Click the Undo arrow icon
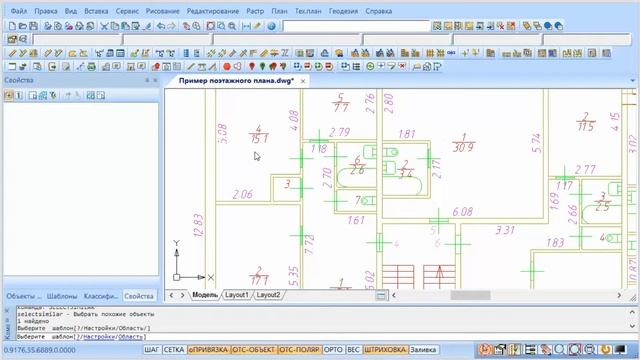 point(161,26)
